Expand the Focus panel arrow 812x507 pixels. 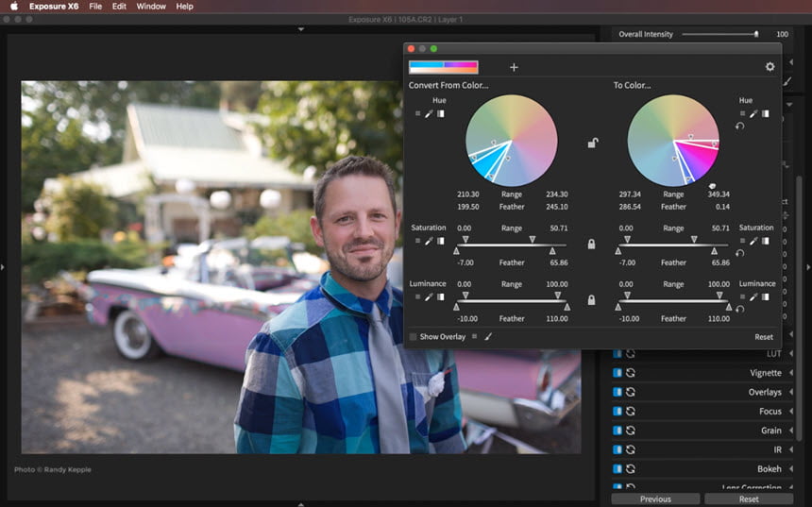pyautogui.click(x=791, y=412)
